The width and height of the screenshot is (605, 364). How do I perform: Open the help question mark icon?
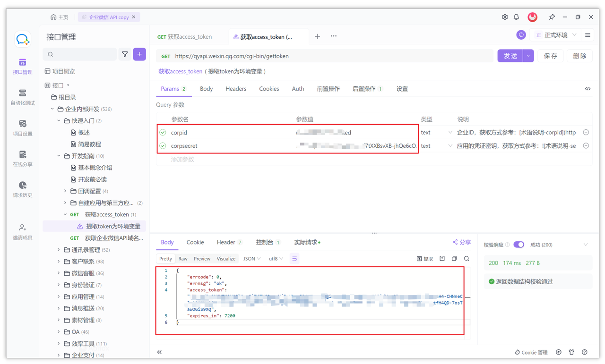tap(585, 352)
